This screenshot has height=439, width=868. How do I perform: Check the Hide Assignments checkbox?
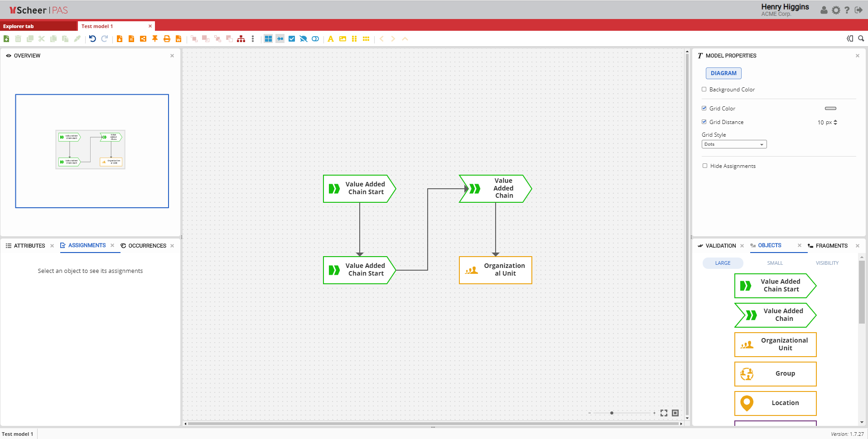click(705, 166)
